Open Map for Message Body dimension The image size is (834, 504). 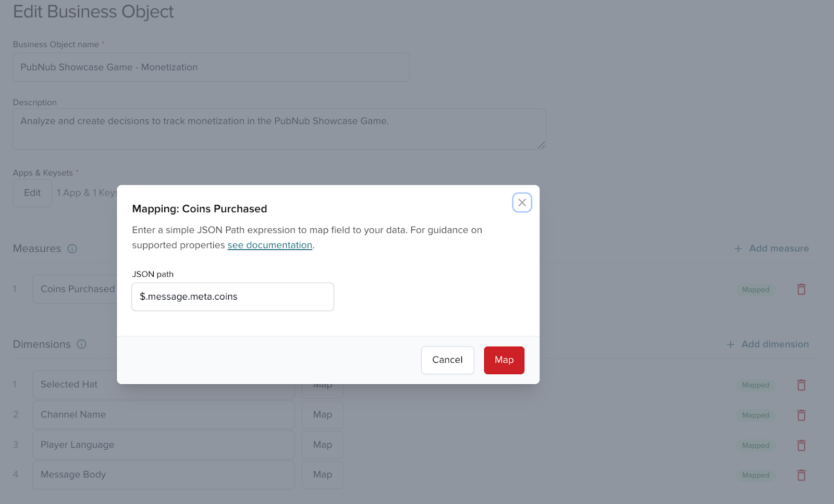point(322,475)
